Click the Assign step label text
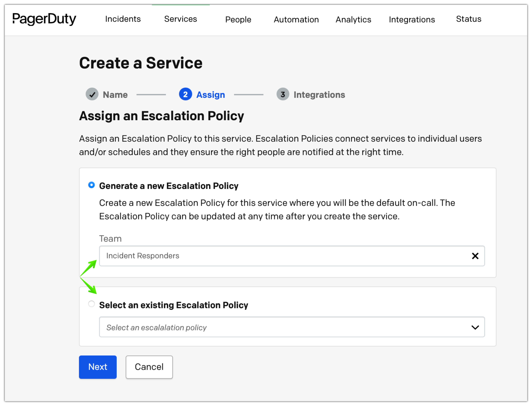This screenshot has width=532, height=406. [x=210, y=94]
